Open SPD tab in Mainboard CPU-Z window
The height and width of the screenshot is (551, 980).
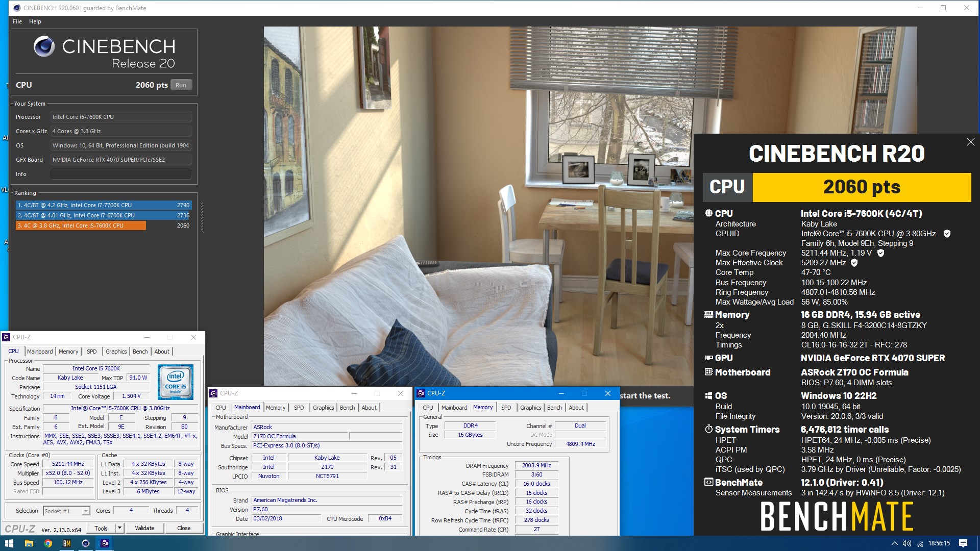299,408
